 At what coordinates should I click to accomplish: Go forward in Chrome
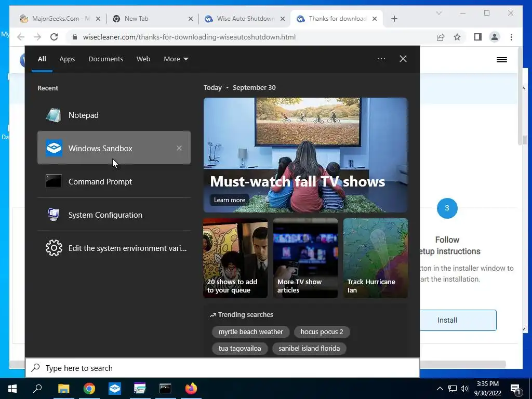pos(37,37)
